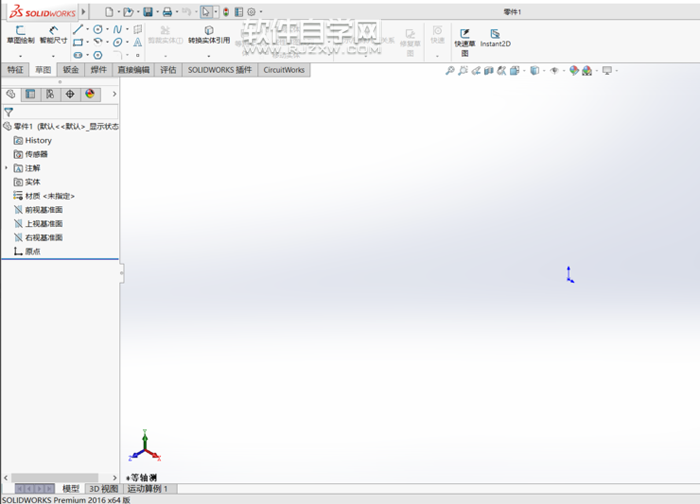Select the Circle sketch tool
This screenshot has height=504, width=700.
(x=98, y=29)
